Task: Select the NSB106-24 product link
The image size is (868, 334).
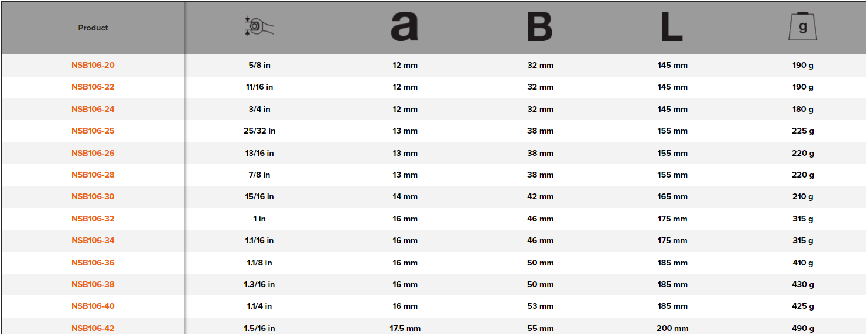Action: point(93,109)
